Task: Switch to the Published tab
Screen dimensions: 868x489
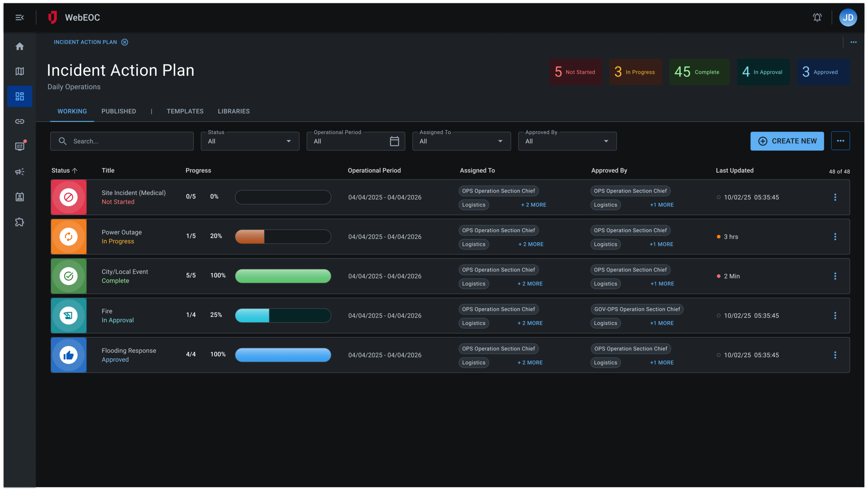Action: pos(119,111)
